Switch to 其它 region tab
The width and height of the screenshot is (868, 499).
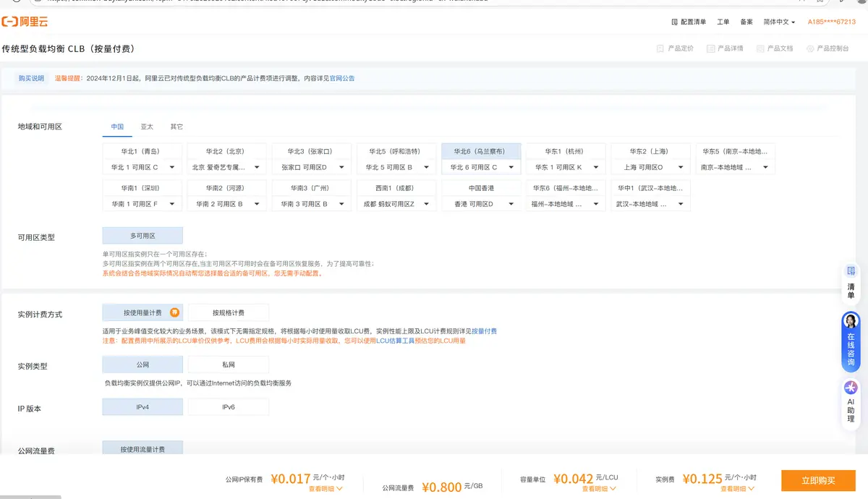click(176, 127)
